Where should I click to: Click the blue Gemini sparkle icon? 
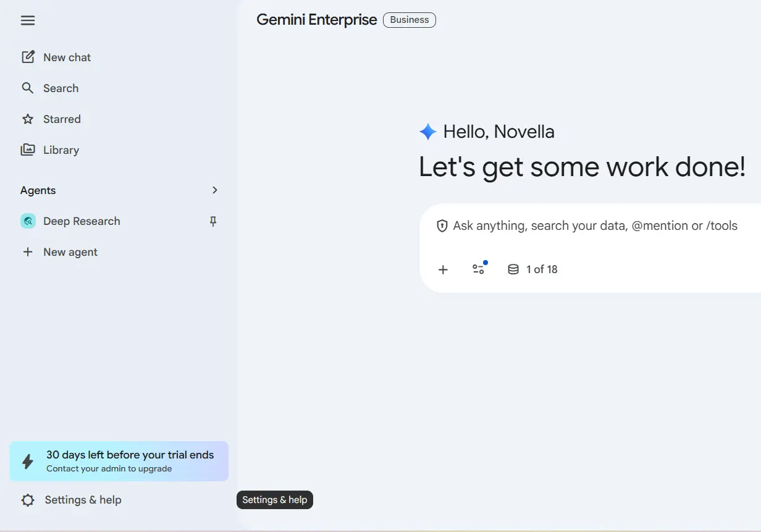pos(427,131)
